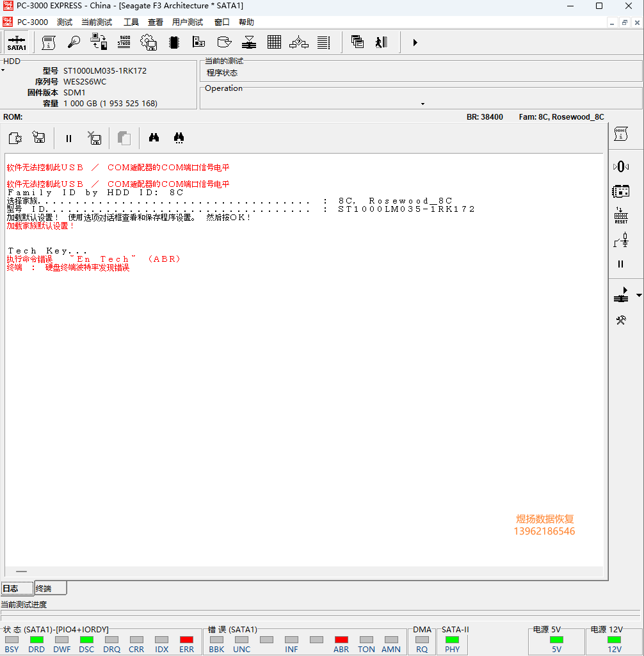Open the 工具 menu

[131, 22]
